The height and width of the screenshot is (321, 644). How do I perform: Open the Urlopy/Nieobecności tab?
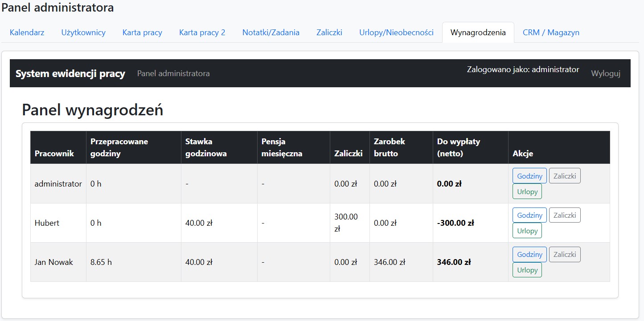pyautogui.click(x=396, y=33)
